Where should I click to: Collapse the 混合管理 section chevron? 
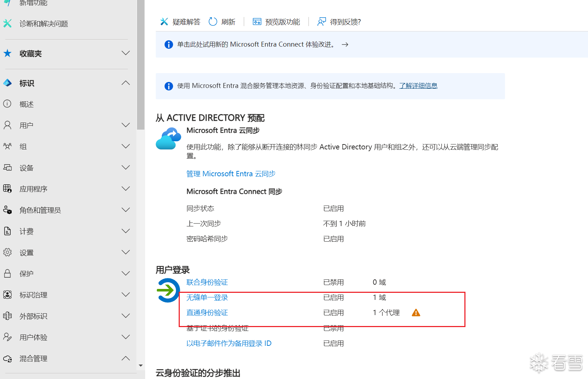[x=126, y=358]
